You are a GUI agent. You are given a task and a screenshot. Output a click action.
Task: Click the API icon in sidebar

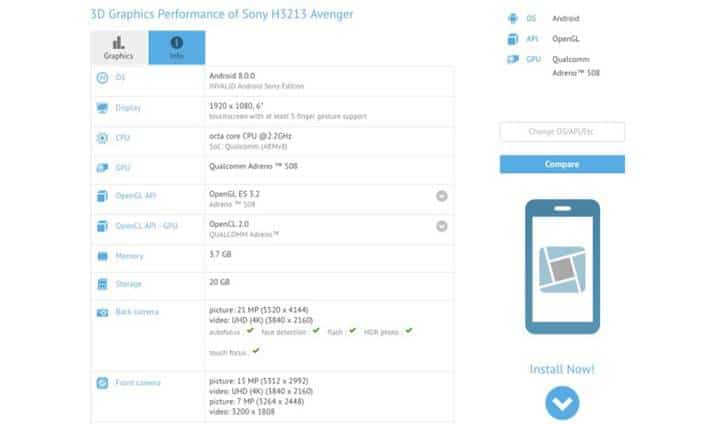[x=512, y=39]
